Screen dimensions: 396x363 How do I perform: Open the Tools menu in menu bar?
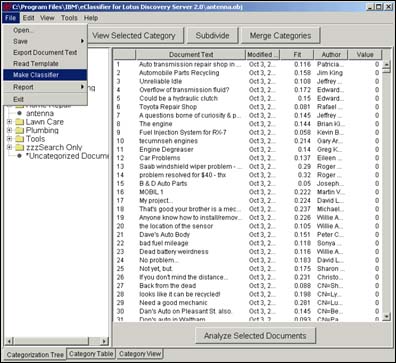(x=69, y=18)
